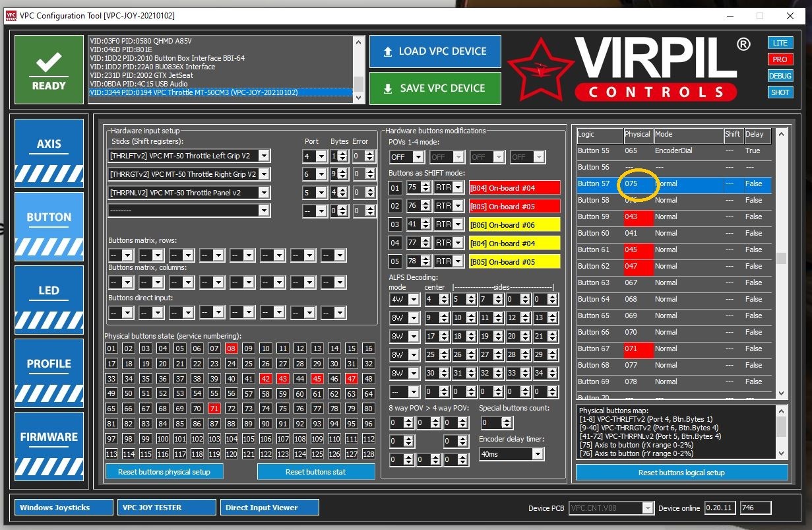Viewport: 812px width, 530px height.
Task: Select device VID:046D PID:B01E
Action: (x=221, y=50)
